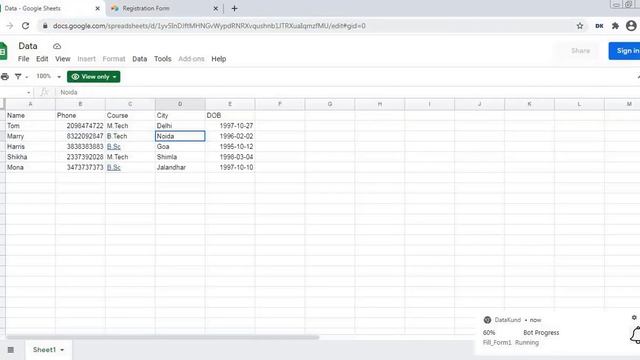This screenshot has width=640, height=360.
Task: Click the browser address bar URL
Action: point(209,26)
